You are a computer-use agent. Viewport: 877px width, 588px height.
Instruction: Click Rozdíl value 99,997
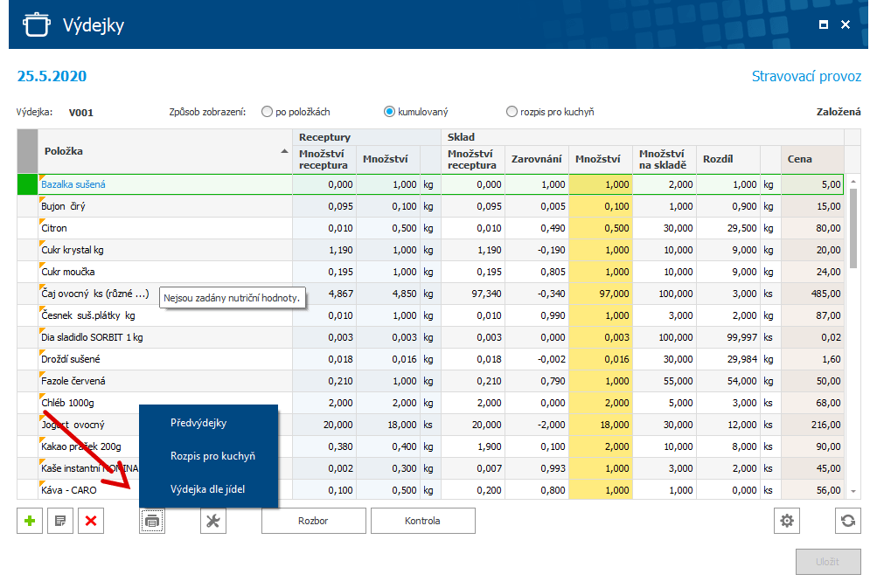[x=727, y=337]
